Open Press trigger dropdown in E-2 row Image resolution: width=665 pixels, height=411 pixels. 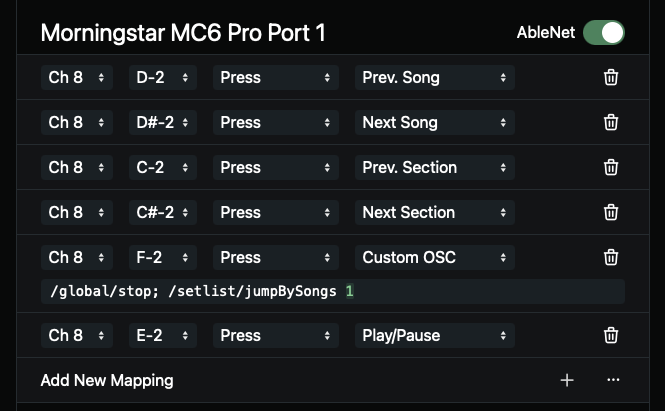[275, 335]
